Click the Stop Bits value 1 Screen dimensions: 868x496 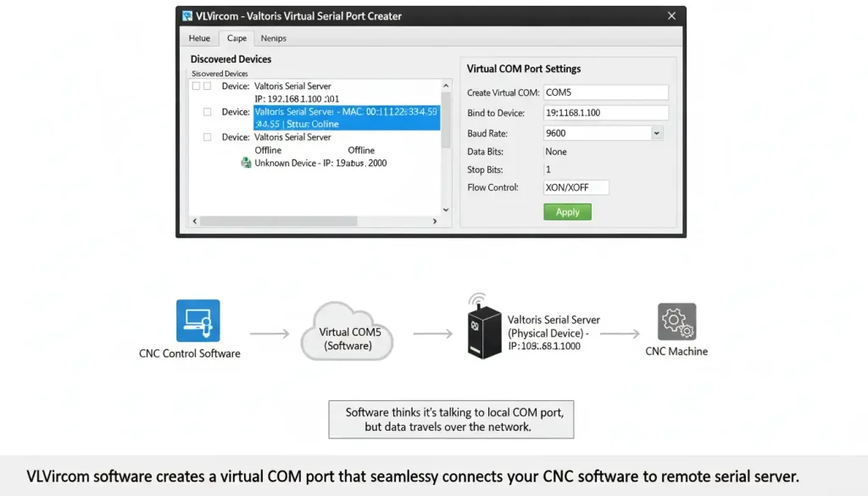[548, 170]
